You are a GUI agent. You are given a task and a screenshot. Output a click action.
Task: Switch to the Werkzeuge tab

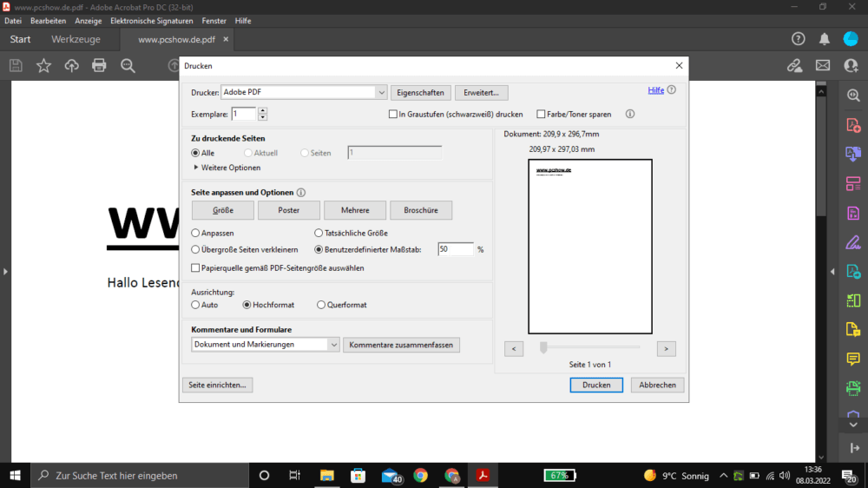click(x=76, y=39)
